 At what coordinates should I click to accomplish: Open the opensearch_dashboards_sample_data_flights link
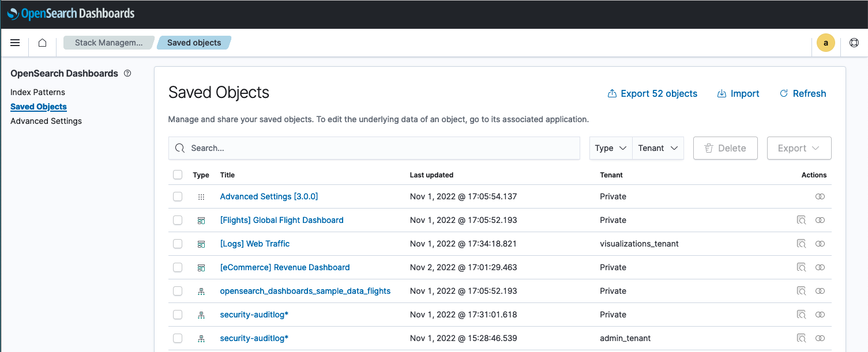pyautogui.click(x=305, y=291)
